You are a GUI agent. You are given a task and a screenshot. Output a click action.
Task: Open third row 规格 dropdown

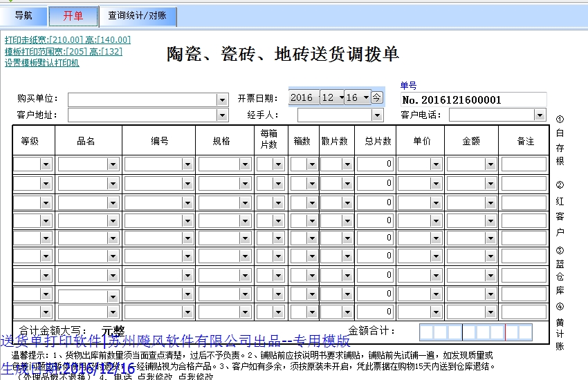(x=245, y=203)
